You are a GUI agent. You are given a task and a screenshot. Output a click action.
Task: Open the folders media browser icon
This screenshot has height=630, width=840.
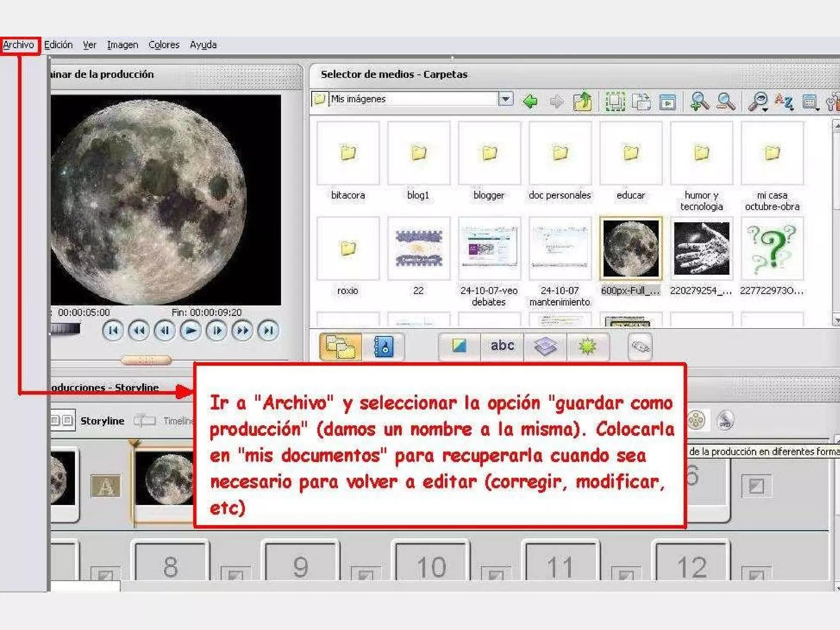pos(340,347)
